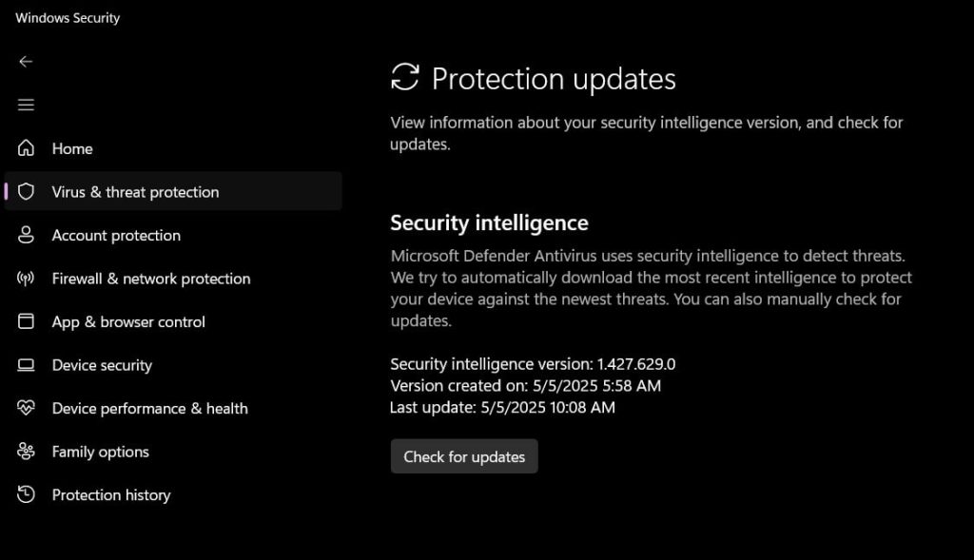Open the hamburger navigation menu
The image size is (974, 560).
pyautogui.click(x=26, y=105)
